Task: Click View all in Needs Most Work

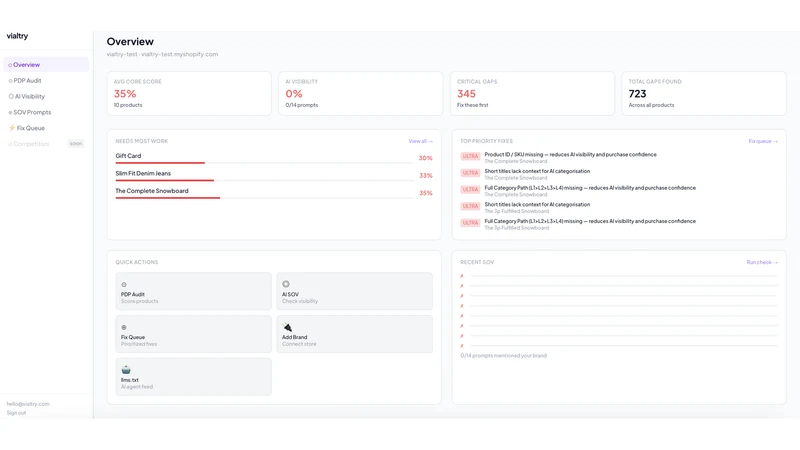Action: tap(420, 141)
